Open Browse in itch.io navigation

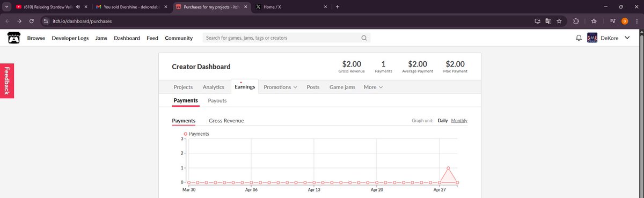(36, 38)
